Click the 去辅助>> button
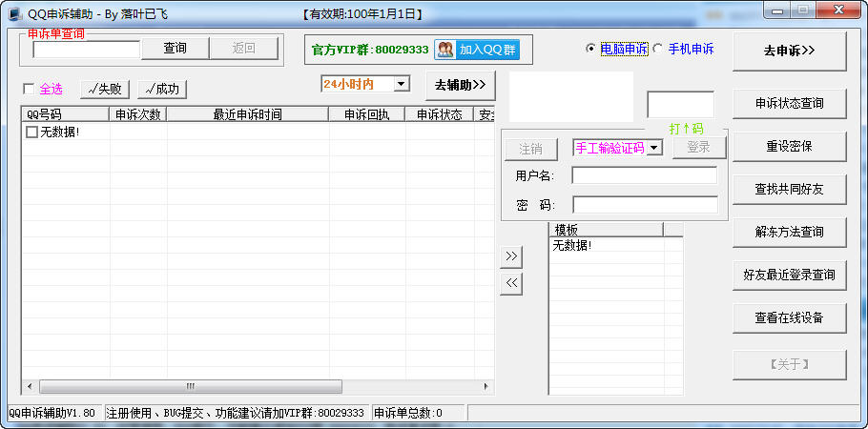The image size is (868, 429). pyautogui.click(x=460, y=85)
